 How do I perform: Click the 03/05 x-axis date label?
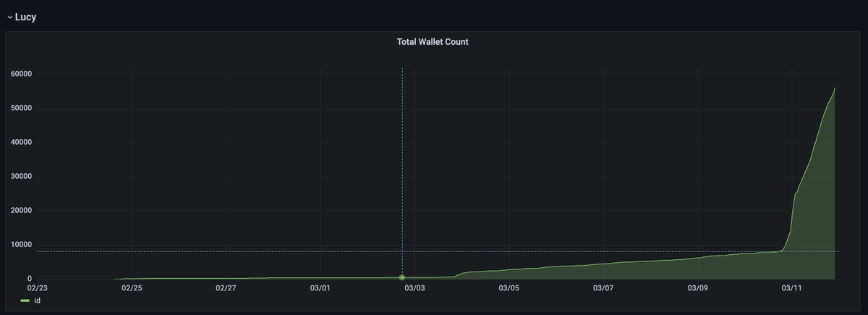click(509, 288)
